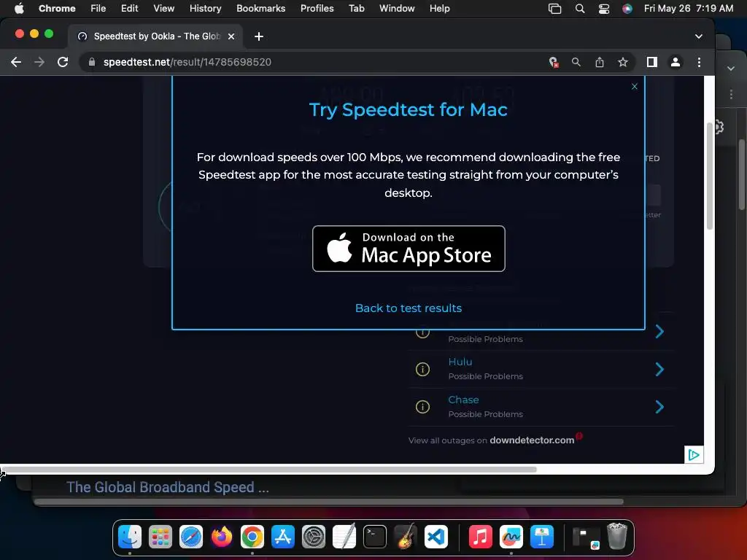Open the Profiles menu
Image resolution: width=747 pixels, height=560 pixels.
317,8
